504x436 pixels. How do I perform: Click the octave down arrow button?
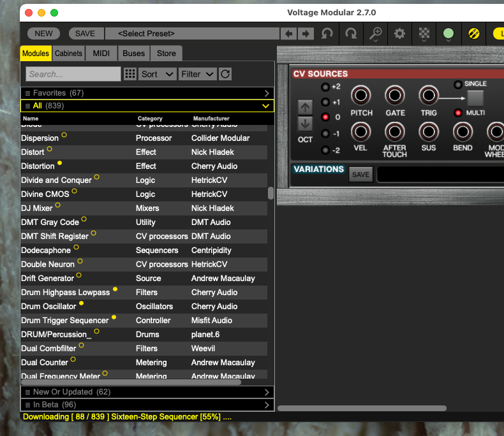(305, 124)
